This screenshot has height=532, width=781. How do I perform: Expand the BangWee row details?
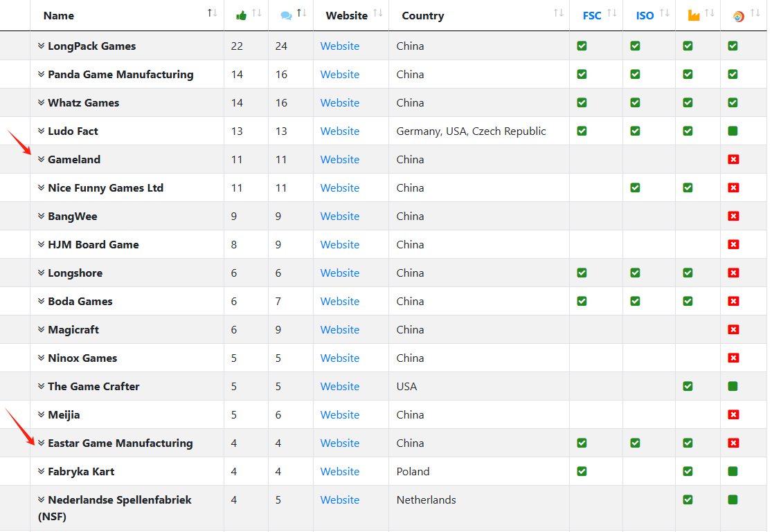click(42, 216)
